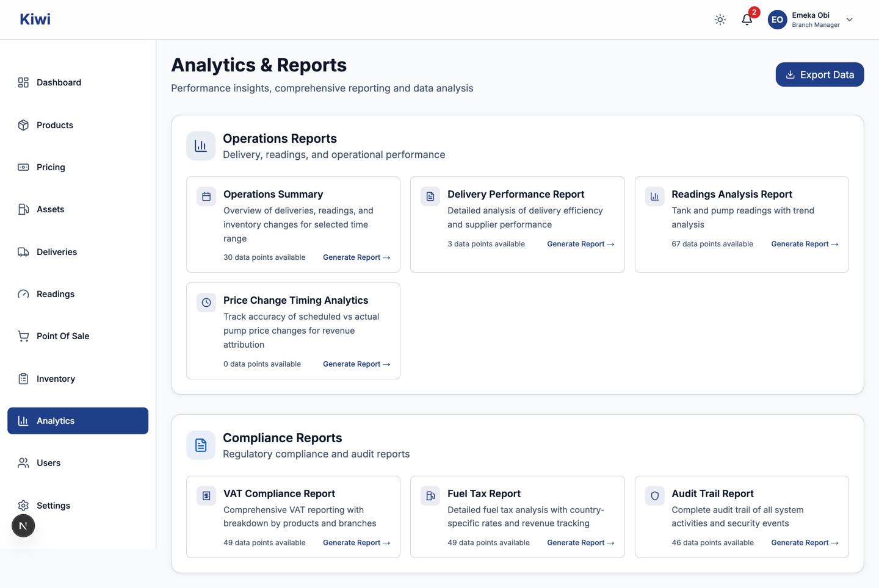Select Point Of Sale in sidebar

[x=78, y=336]
